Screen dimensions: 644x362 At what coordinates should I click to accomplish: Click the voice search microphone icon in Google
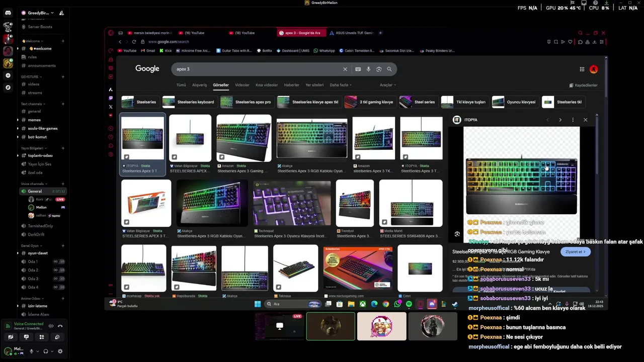click(368, 69)
